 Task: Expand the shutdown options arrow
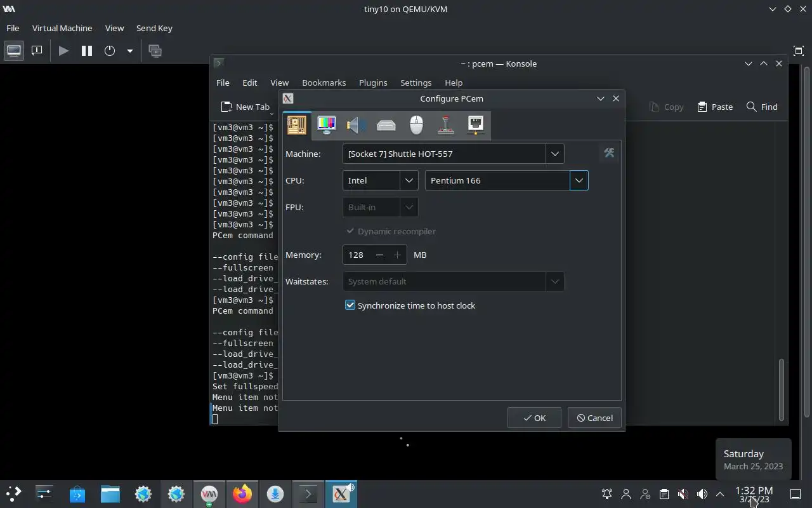point(129,51)
